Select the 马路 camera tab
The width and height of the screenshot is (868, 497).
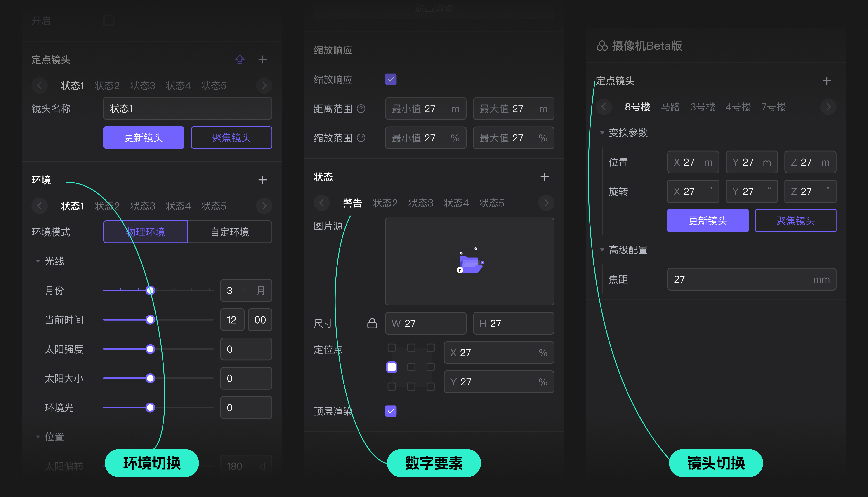pos(670,107)
